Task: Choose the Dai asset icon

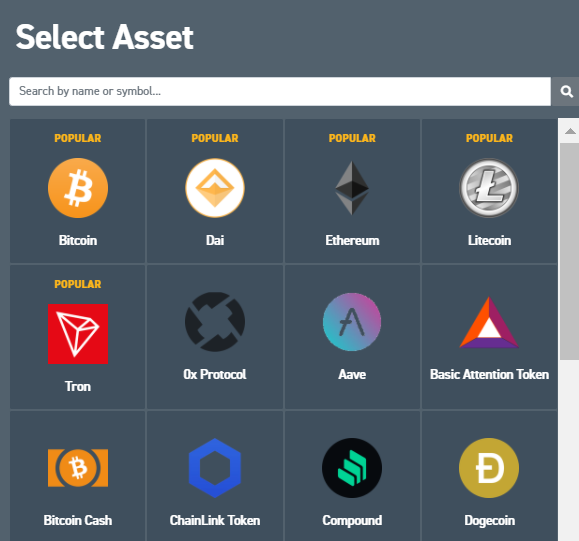Action: tap(215, 188)
